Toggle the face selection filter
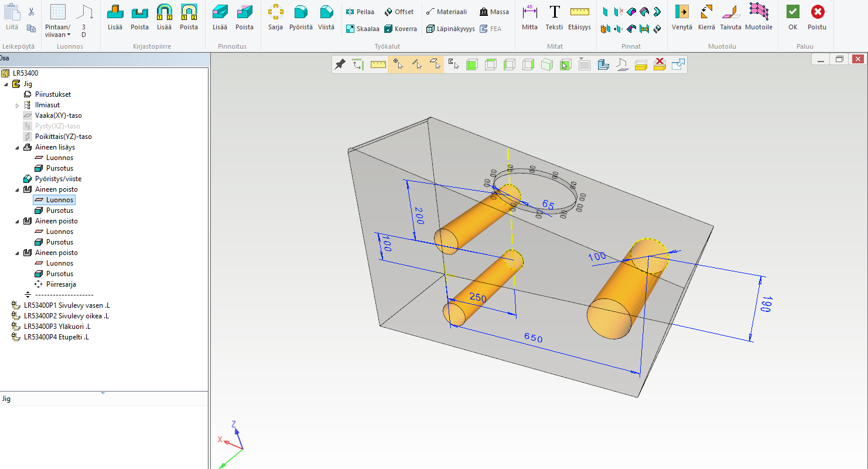The width and height of the screenshot is (868, 469). (435, 64)
